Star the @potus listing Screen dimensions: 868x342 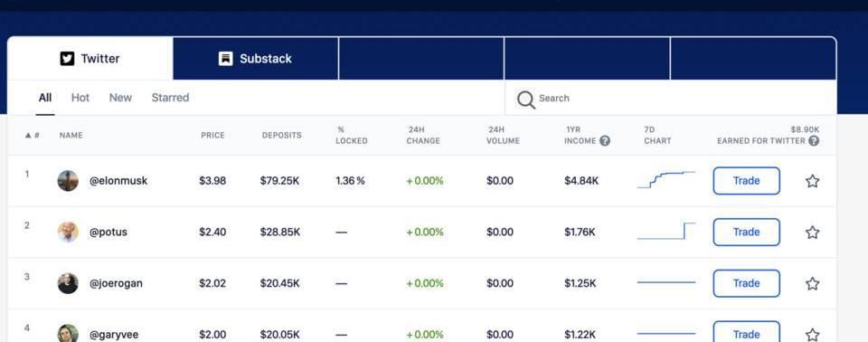click(x=812, y=233)
